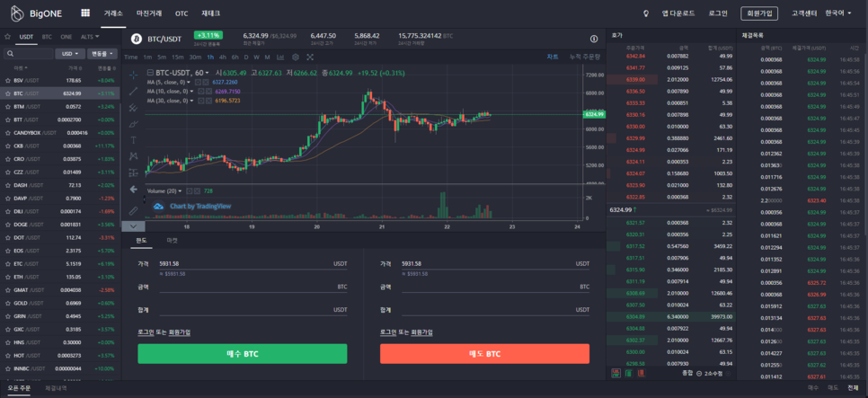868x398 pixels.
Task: Open the chart indicators icon
Action: [281, 57]
